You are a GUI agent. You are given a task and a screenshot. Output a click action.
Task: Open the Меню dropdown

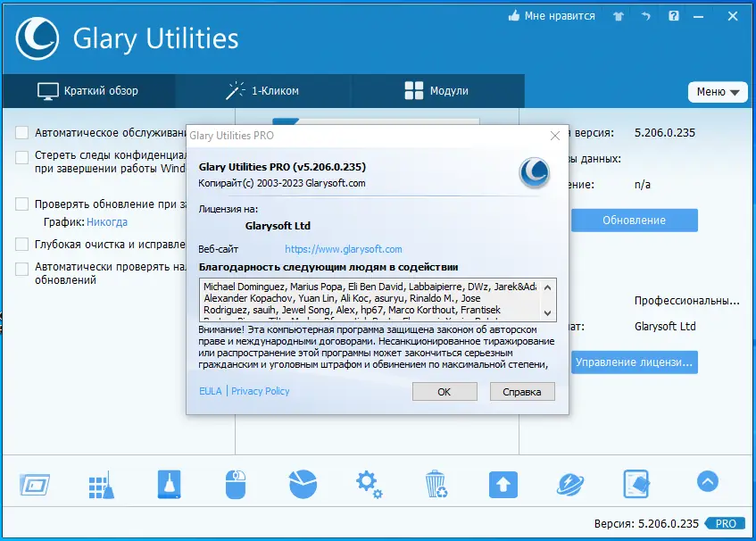click(717, 92)
